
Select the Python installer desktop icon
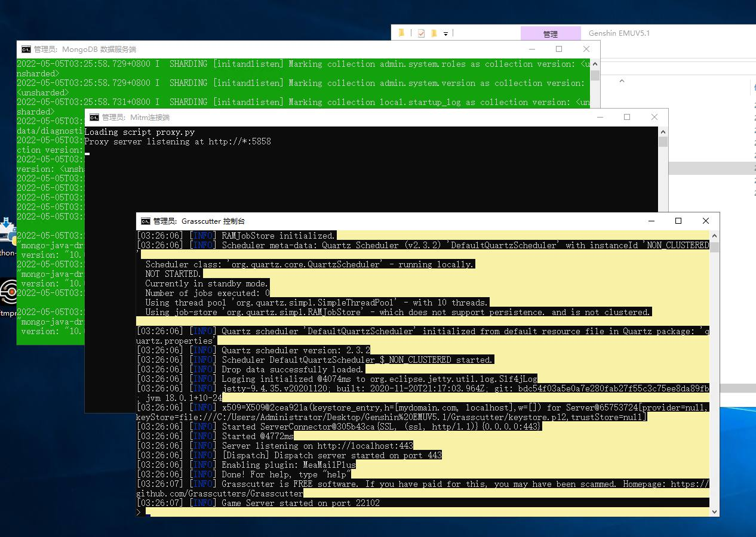(x=7, y=234)
